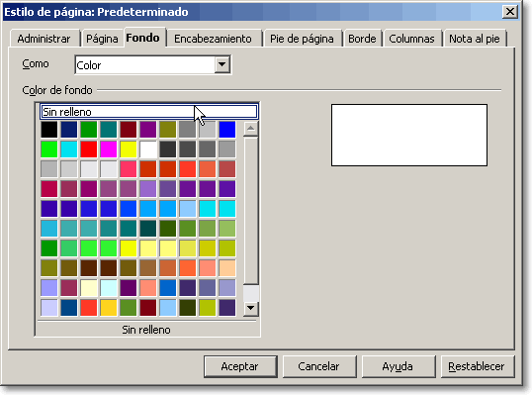Choose the pure red swatch in the second row
Image resolution: width=532 pixels, height=395 pixels.
tap(89, 149)
